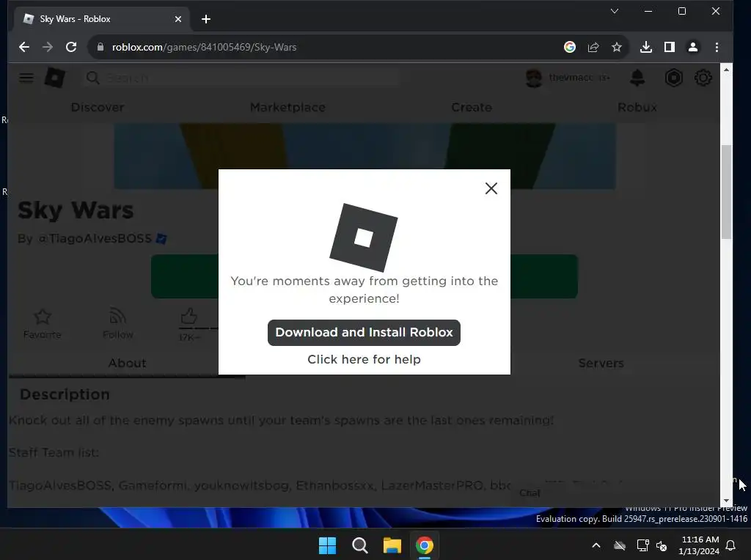This screenshot has height=560, width=751.
Task: Select the Sky Wars - Roblox tab
Action: tap(100, 19)
